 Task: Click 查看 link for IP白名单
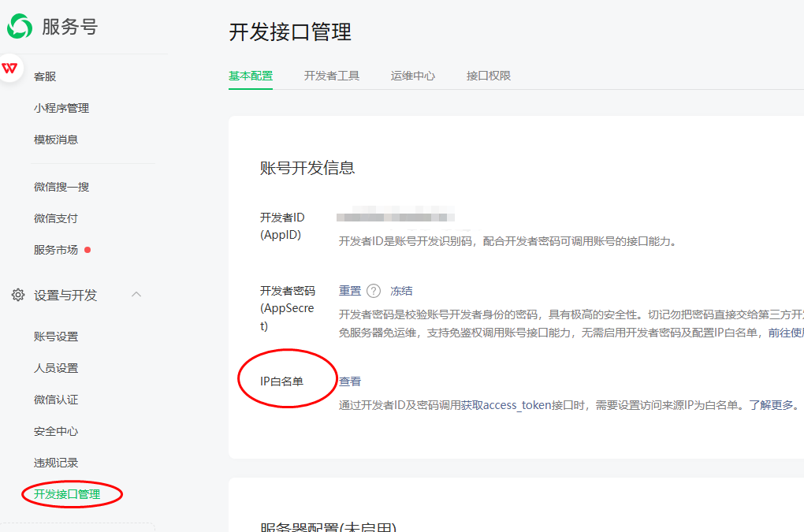[350, 381]
